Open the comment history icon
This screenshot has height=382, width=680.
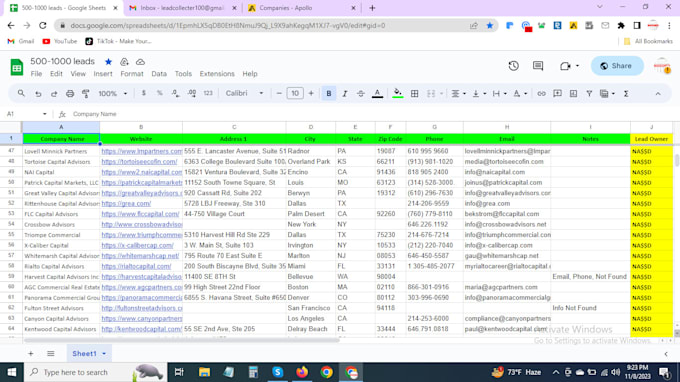point(538,66)
